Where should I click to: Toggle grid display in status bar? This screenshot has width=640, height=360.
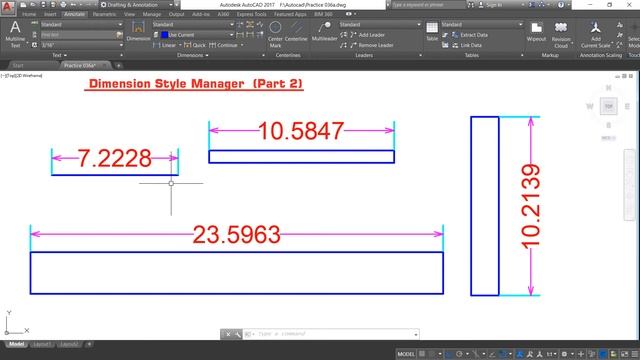[422, 354]
